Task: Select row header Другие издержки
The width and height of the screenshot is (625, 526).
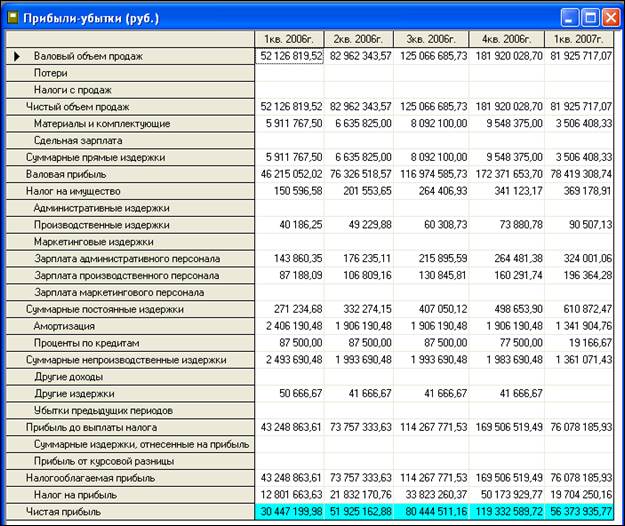Action: [x=130, y=394]
